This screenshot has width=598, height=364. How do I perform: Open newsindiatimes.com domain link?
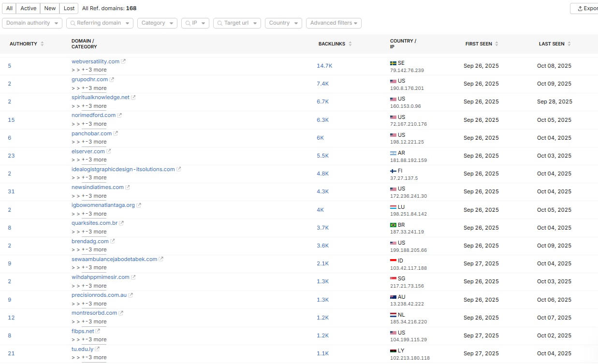click(x=97, y=187)
